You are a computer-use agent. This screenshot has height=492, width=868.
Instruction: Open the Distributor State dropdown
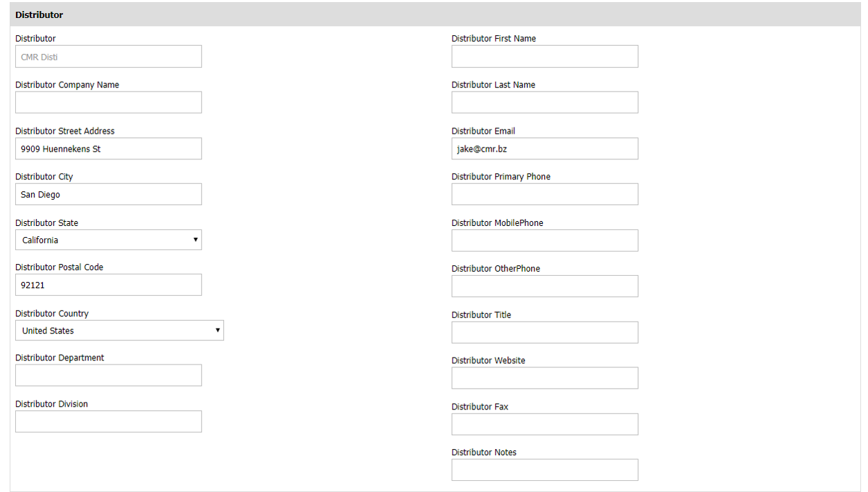108,240
